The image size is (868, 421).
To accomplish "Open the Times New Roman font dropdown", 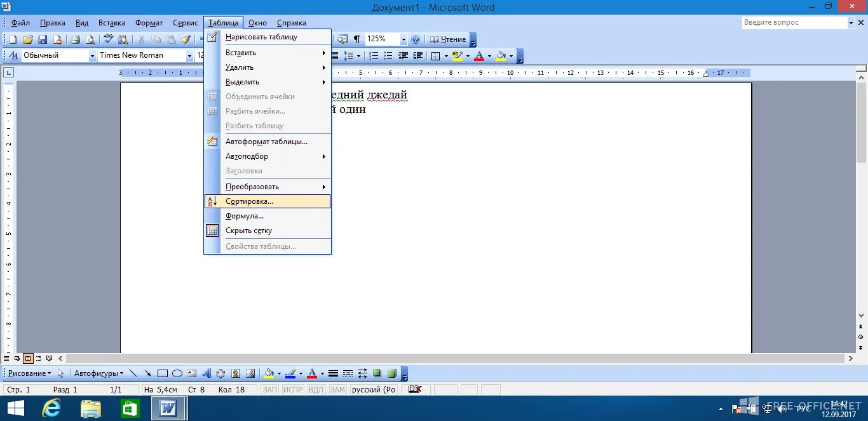I will coord(189,56).
